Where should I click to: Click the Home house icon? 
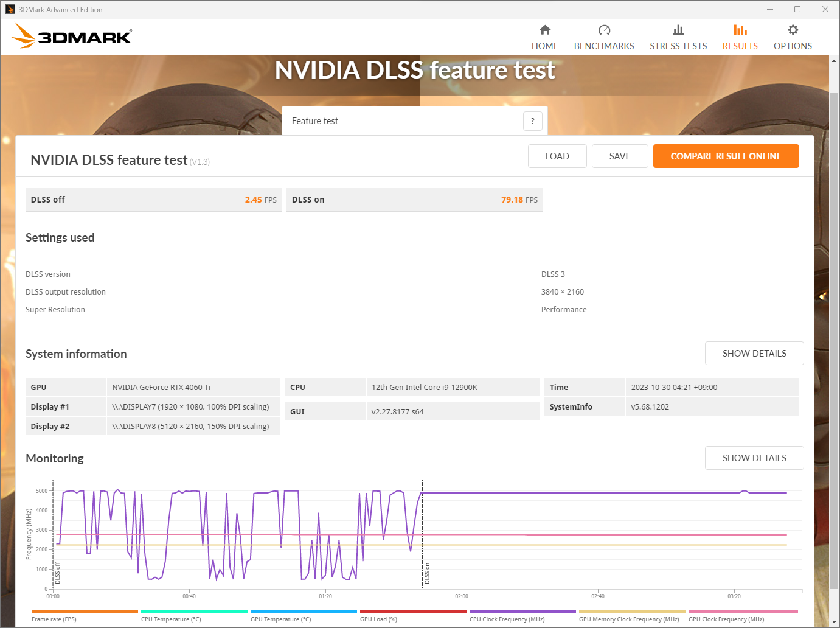pyautogui.click(x=545, y=30)
